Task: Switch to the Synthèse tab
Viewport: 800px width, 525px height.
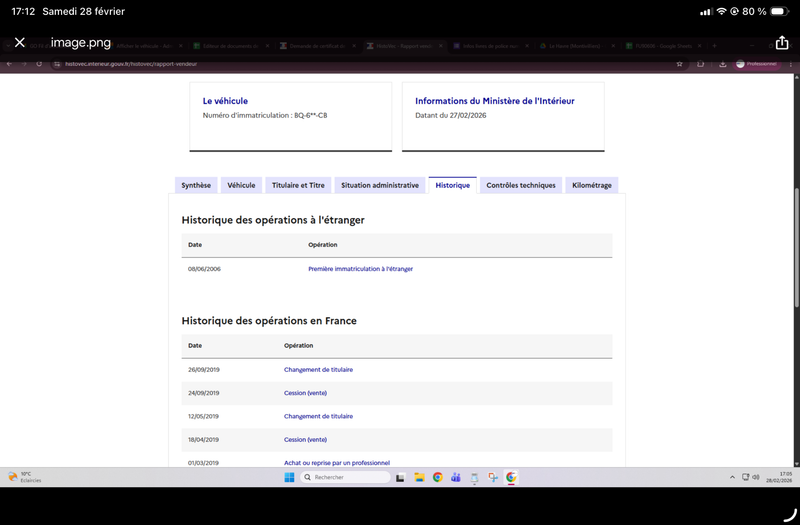Action: coord(195,185)
